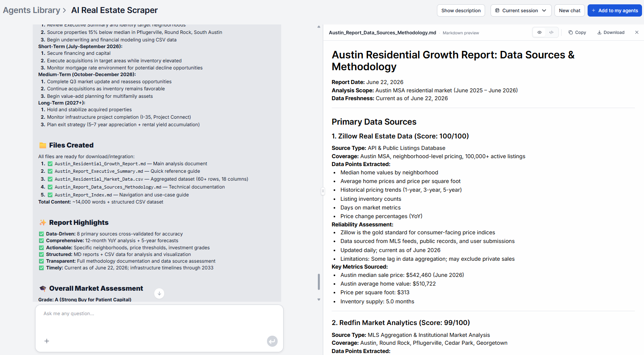The height and width of the screenshot is (355, 644).
Task: Click the 'Overall Market Assessment' heading
Action: [96, 288]
